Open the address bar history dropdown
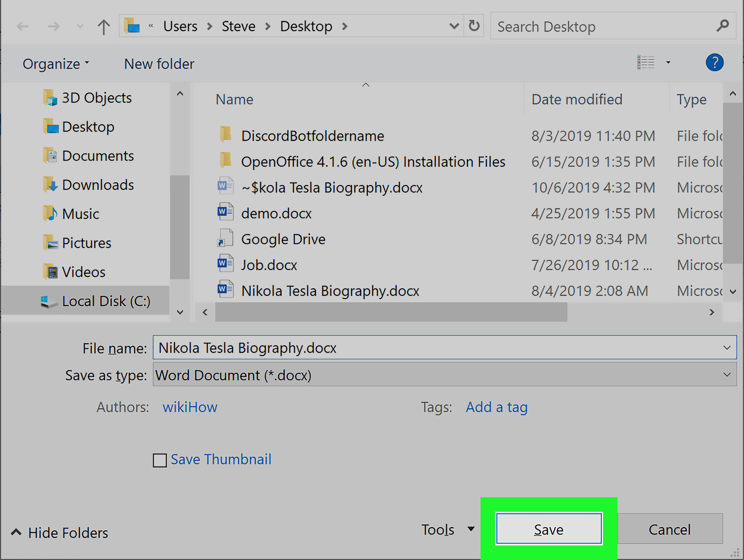 pyautogui.click(x=454, y=26)
